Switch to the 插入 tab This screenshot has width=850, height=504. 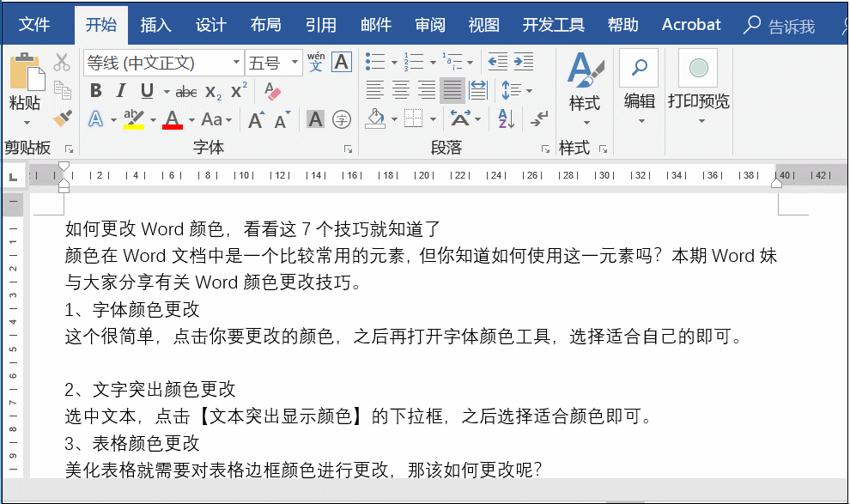pos(155,25)
